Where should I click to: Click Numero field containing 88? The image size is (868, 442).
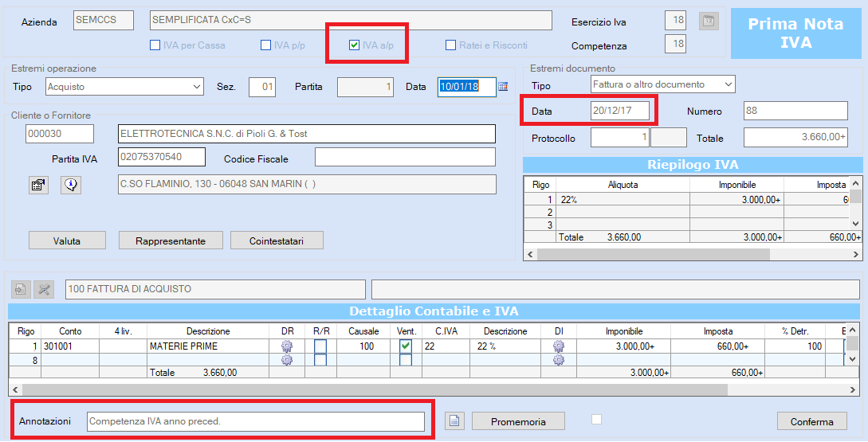coord(795,111)
